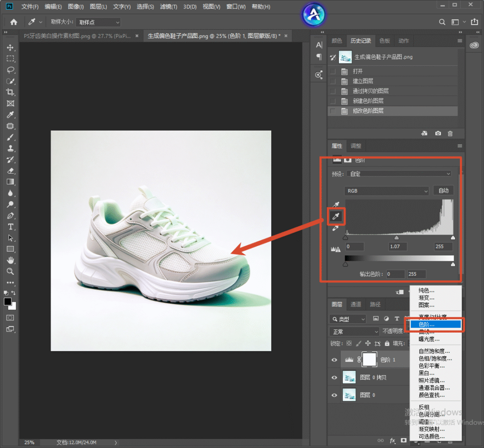This screenshot has height=448, width=484.
Task: Click the midtone input levels slider handle
Action: click(397, 237)
